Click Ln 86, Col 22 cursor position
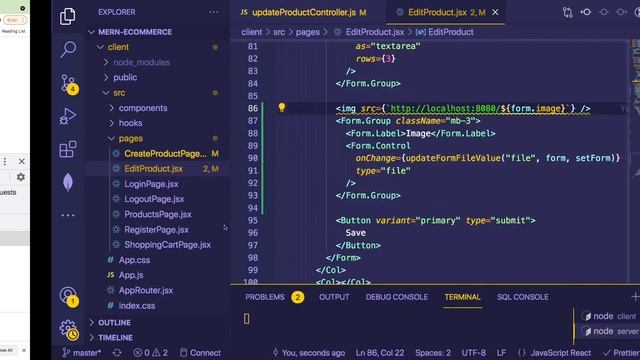The image size is (640, 360). [380, 353]
